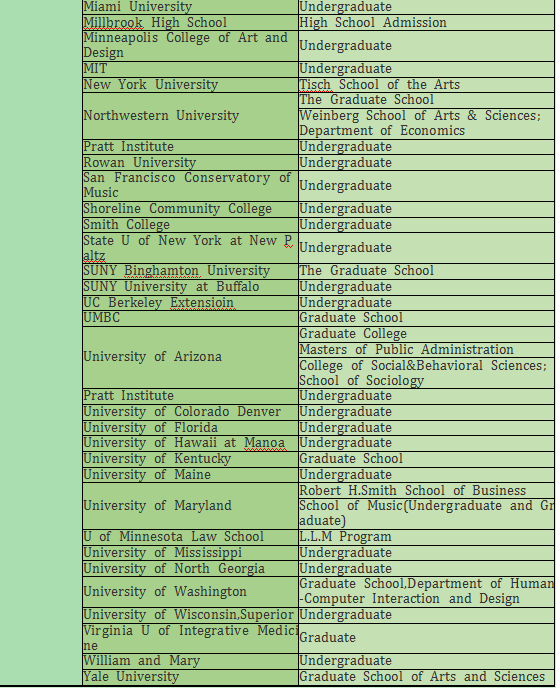556x688 pixels.
Task: Click the High School Admission cell
Action: pyautogui.click(x=426, y=22)
